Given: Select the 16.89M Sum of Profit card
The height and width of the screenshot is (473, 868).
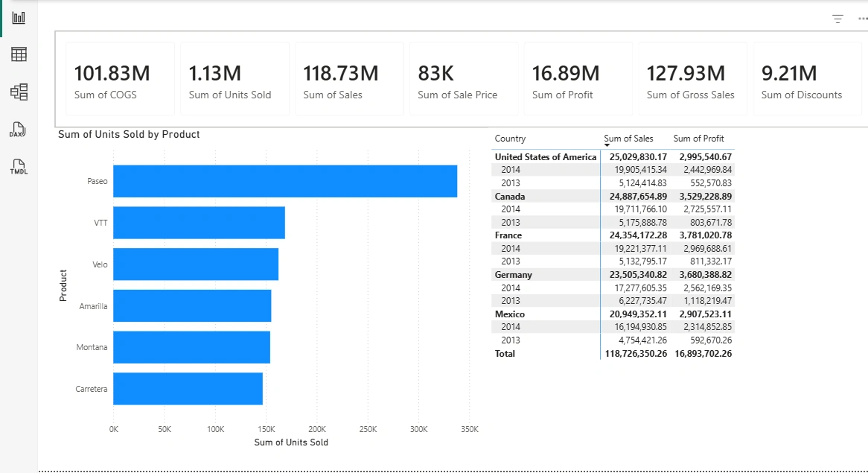Looking at the screenshot, I should tap(578, 79).
